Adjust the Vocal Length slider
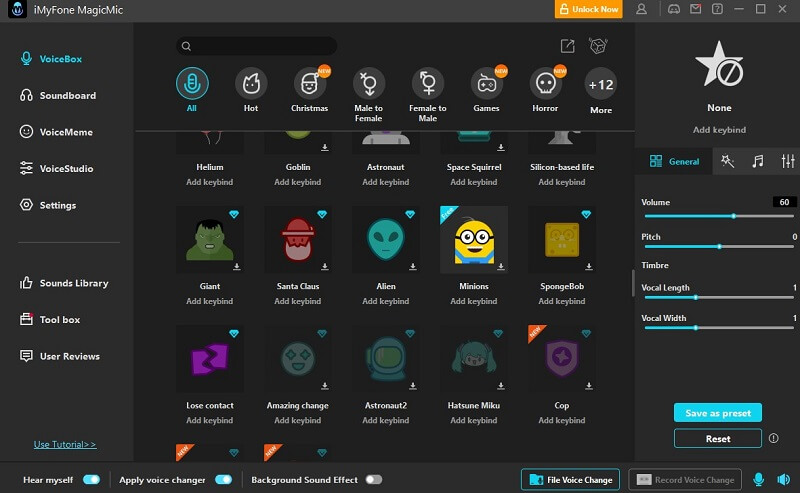The image size is (800, 493). point(719,298)
